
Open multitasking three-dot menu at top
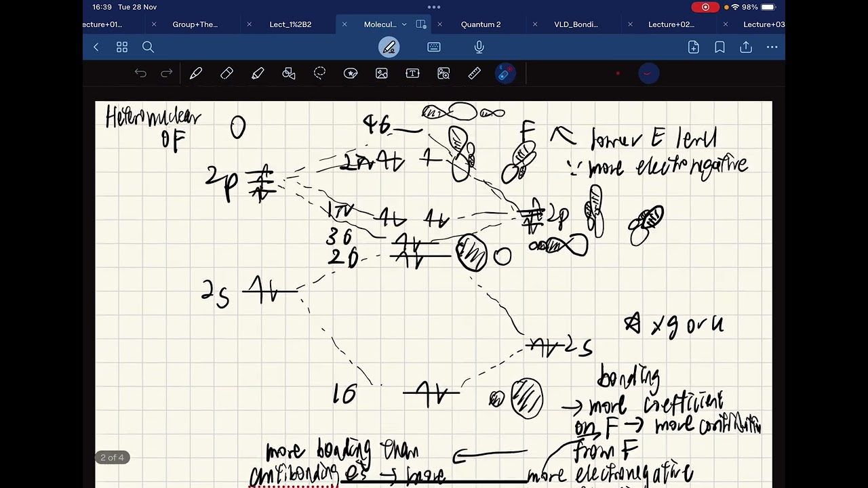[x=434, y=7]
